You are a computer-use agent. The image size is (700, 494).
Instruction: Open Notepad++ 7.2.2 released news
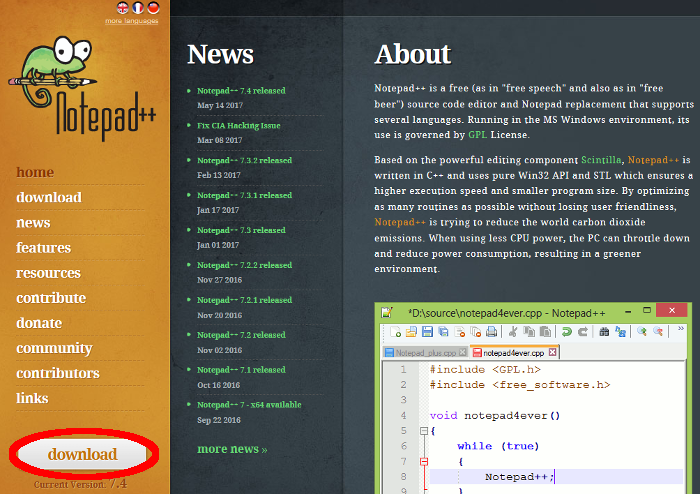(245, 265)
